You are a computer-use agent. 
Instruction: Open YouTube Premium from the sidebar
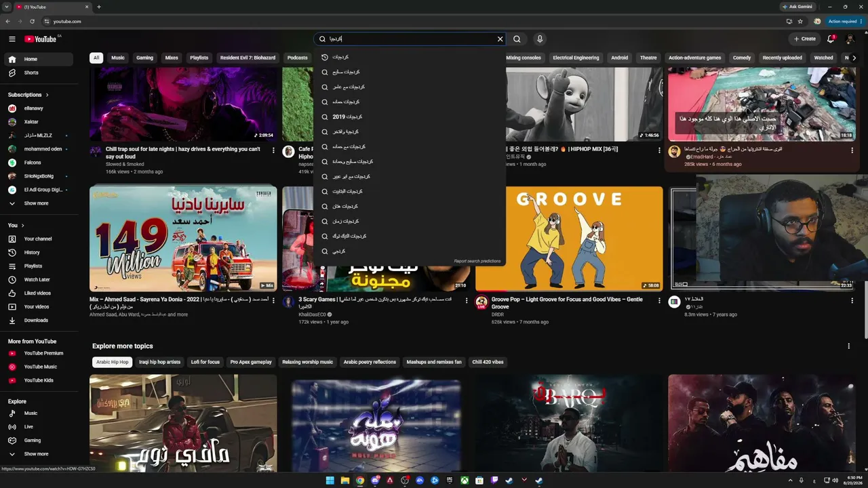click(x=40, y=353)
